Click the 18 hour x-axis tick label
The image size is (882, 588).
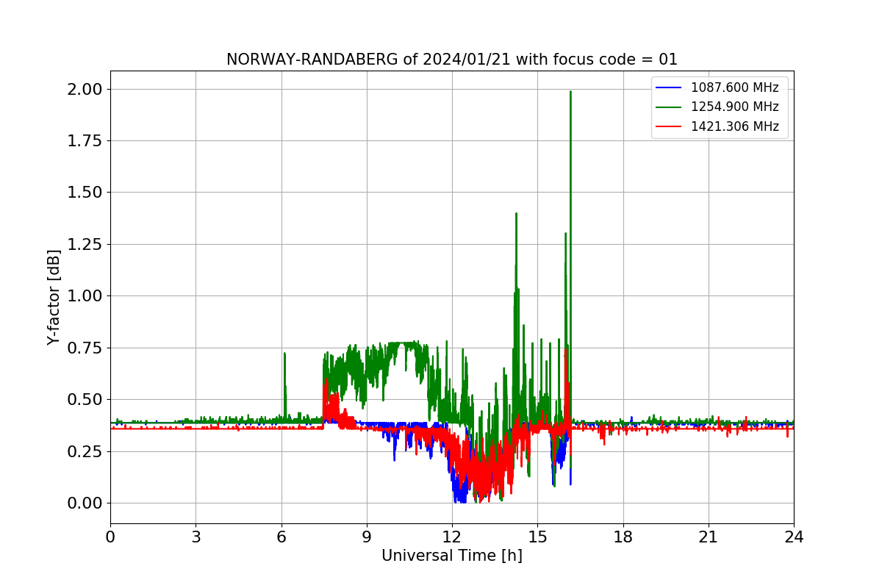point(623,537)
